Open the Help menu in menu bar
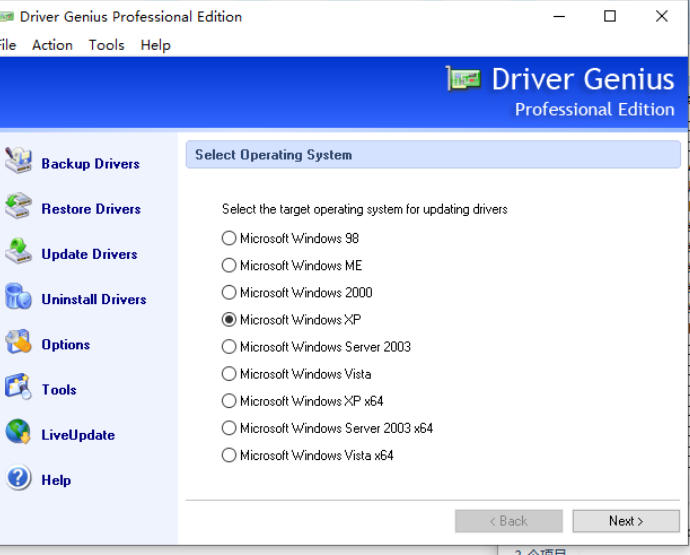 click(x=155, y=45)
